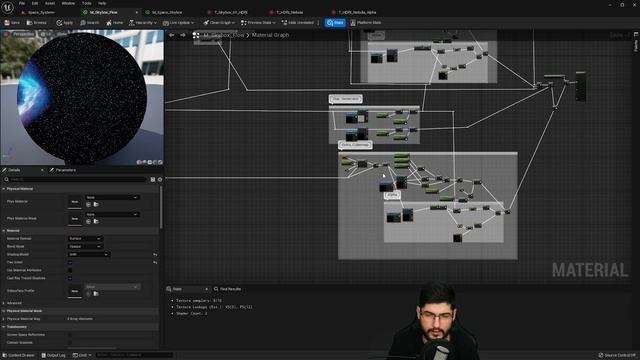Use selected asset for Phys Material

tap(89, 204)
